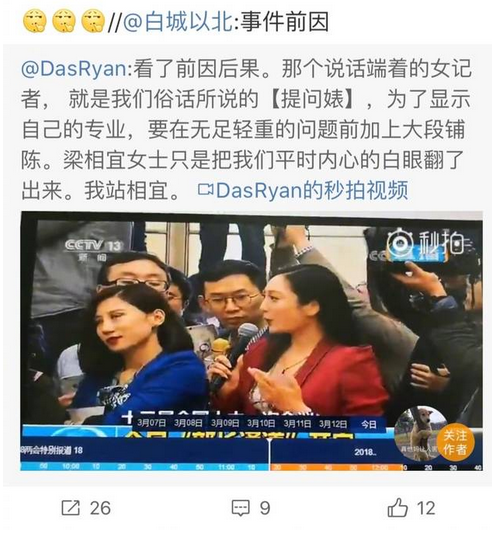
Task: Select the 3月12日 date tab
Action: click(x=333, y=423)
